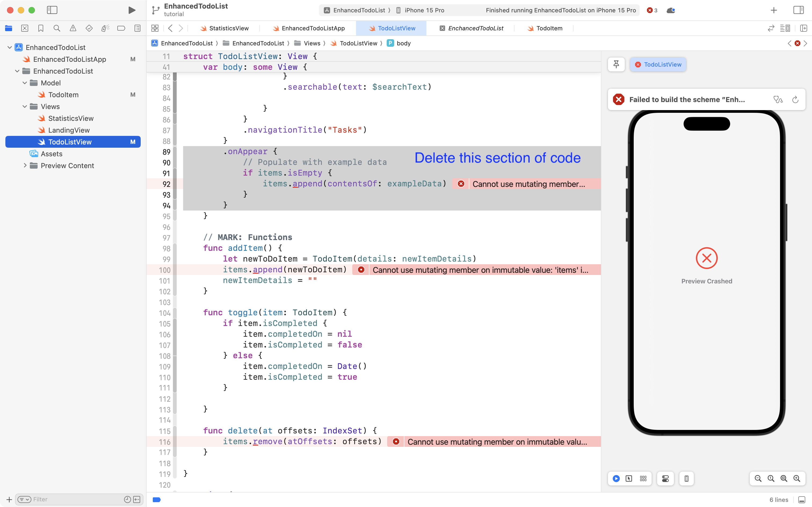The width and height of the screenshot is (812, 507).
Task: Toggle the device settings in preview controls
Action: (x=665, y=479)
